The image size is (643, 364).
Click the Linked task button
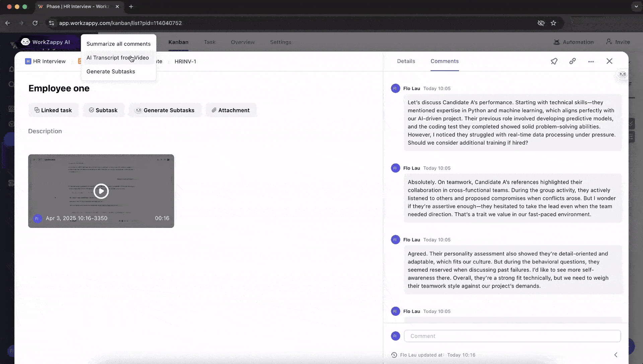(x=53, y=110)
